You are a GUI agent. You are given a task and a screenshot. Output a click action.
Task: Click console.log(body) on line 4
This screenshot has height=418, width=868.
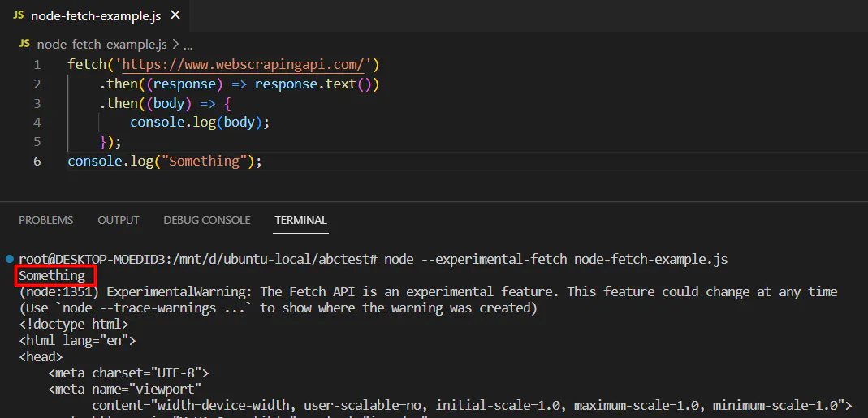(196, 123)
